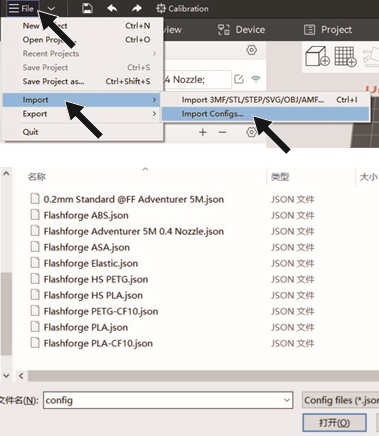
Task: Click the green Wi-Fi connection icon
Action: (256, 79)
